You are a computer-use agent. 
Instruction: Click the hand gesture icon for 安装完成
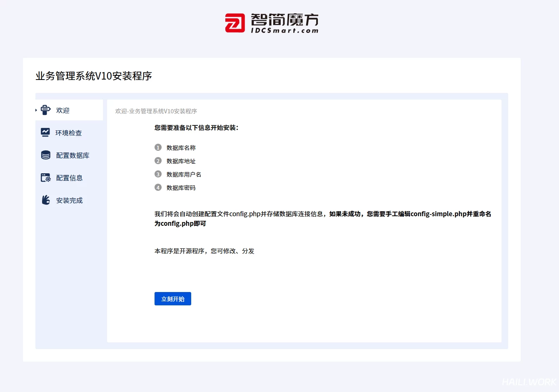coord(46,200)
